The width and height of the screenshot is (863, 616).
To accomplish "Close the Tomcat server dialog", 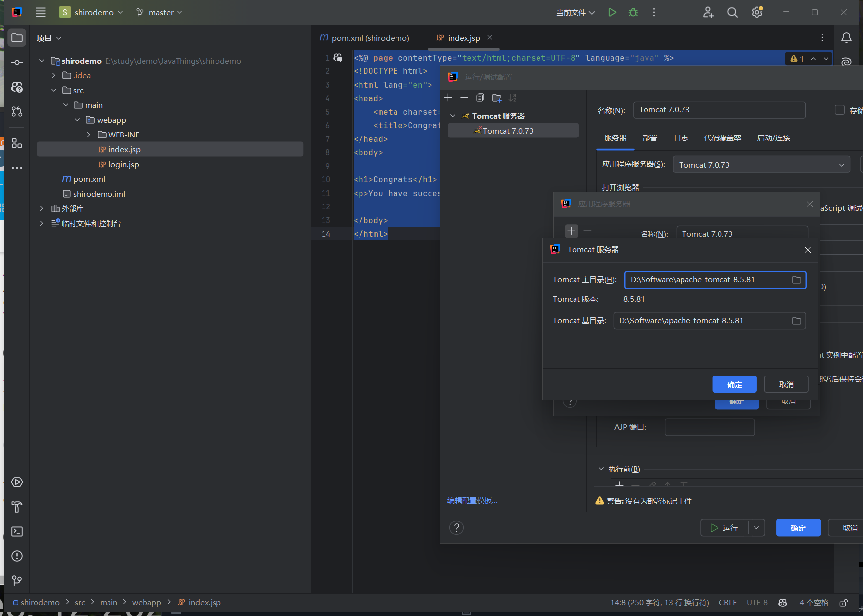I will point(807,250).
